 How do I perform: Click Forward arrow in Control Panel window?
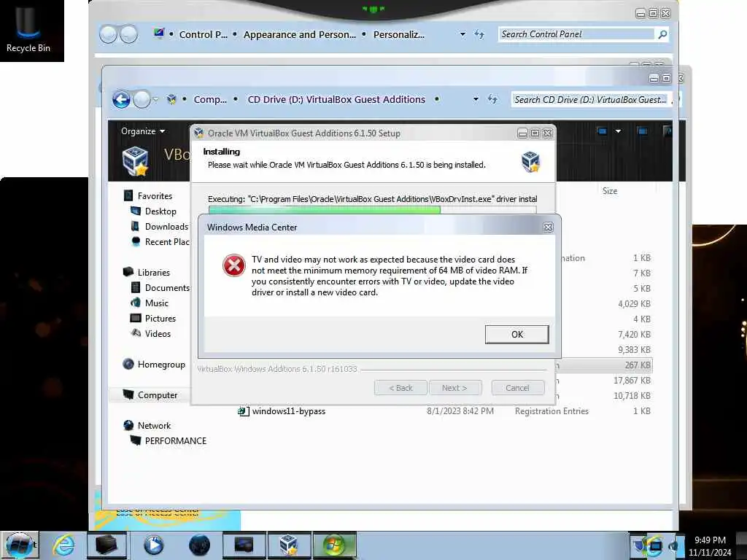click(128, 34)
